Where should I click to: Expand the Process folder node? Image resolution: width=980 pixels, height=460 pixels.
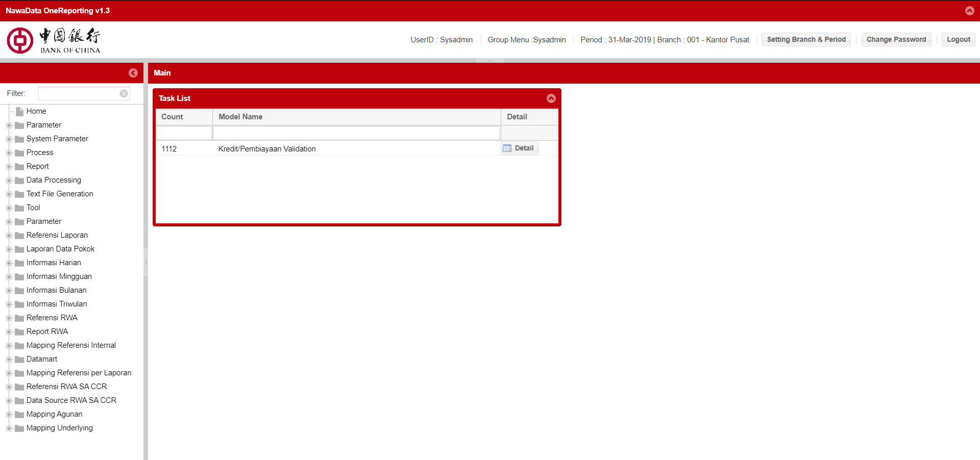click(9, 153)
